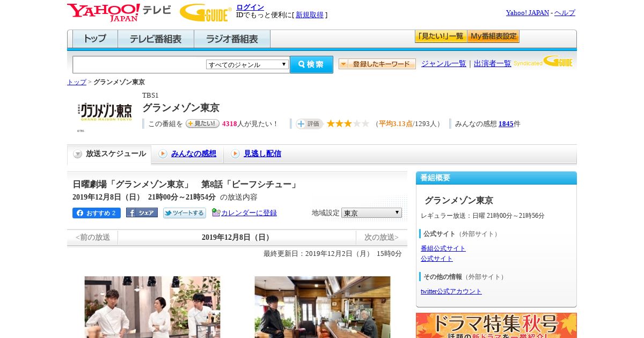The height and width of the screenshot is (338, 644).
Task: Open the 番組公式サイト link
Action: [x=443, y=248]
